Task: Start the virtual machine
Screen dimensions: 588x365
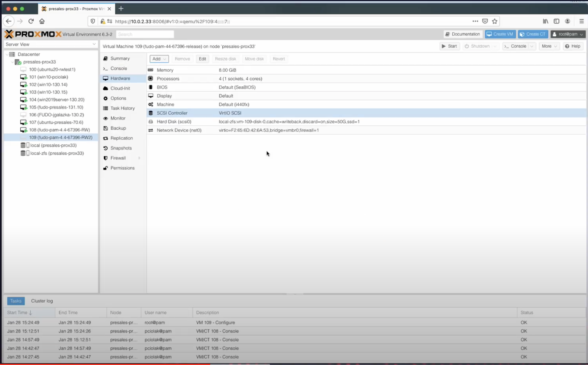Action: tap(449, 46)
